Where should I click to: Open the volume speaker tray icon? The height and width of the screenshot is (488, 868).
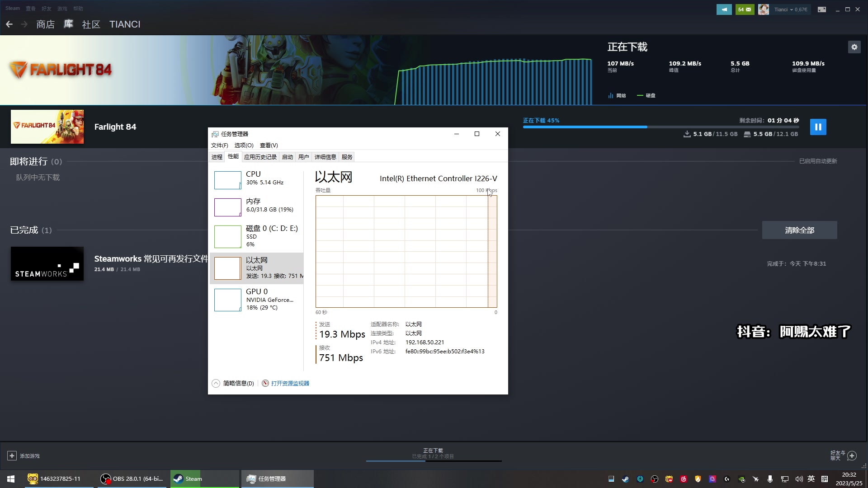[799, 479]
